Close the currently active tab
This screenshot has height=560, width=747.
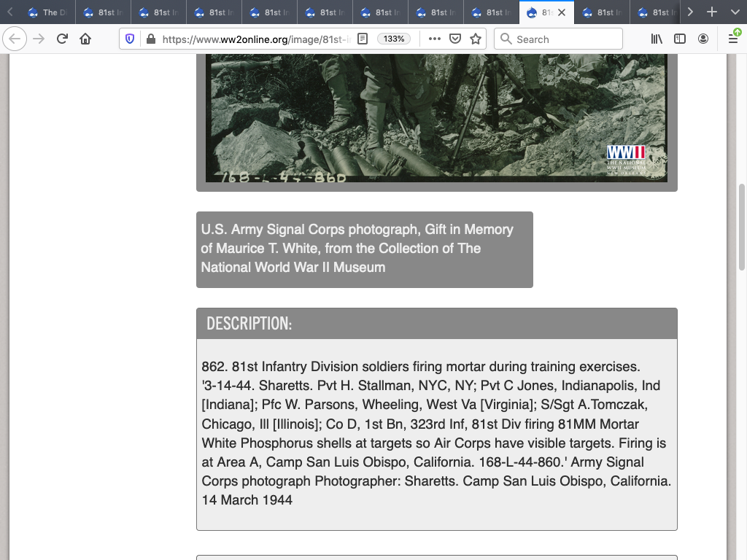562,12
